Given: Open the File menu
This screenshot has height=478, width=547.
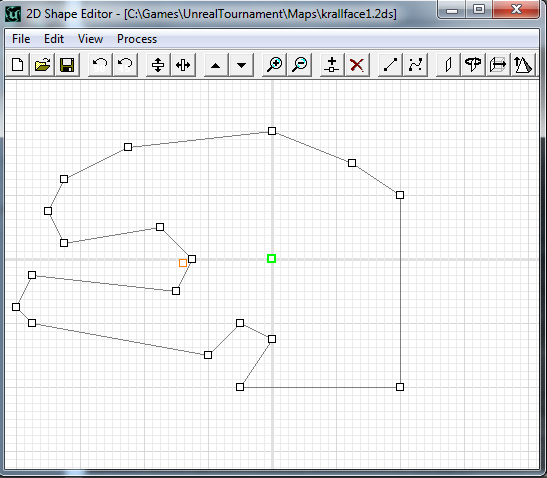Looking at the screenshot, I should point(21,39).
